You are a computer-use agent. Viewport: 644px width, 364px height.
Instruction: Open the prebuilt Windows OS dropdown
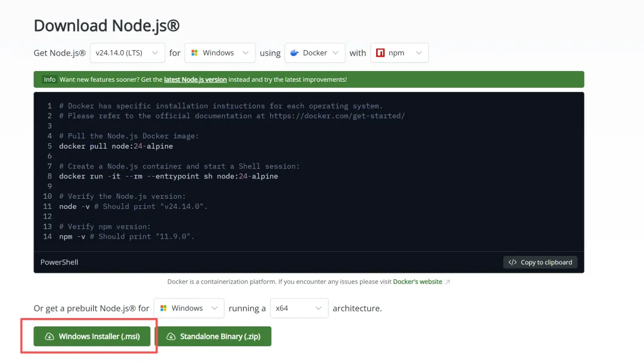189,308
